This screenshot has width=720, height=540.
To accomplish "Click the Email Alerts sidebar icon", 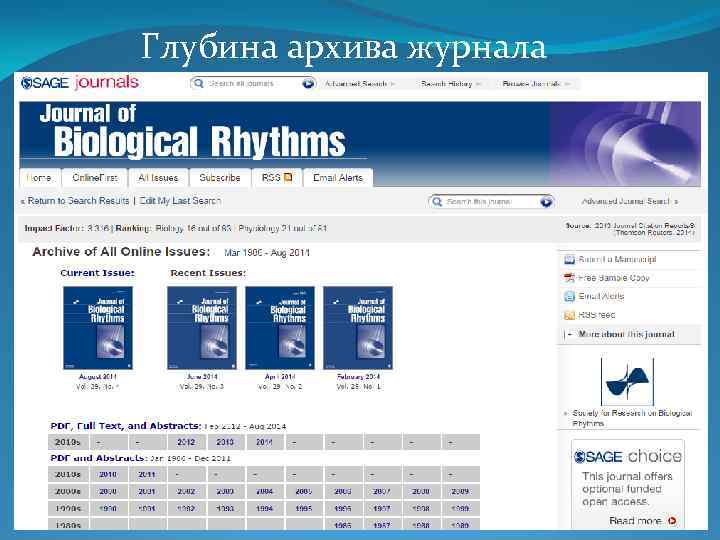I will 569,296.
